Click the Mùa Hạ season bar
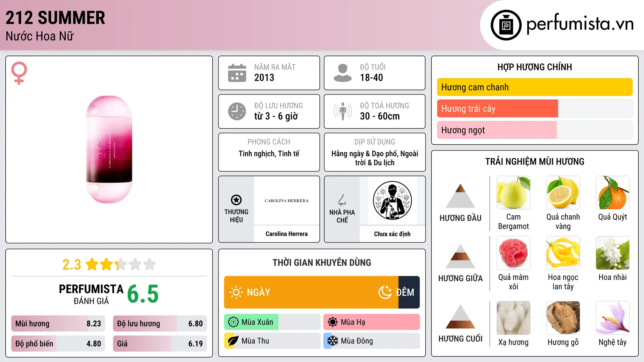The image size is (644, 362). (371, 322)
